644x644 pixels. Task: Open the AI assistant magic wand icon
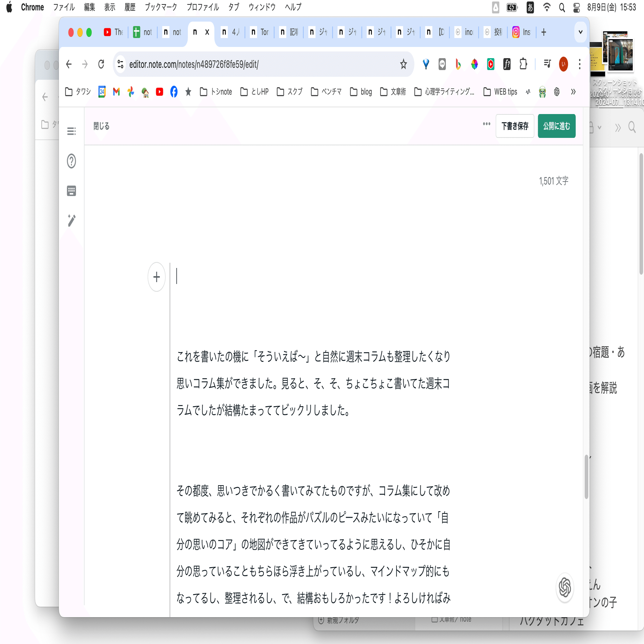tap(72, 220)
